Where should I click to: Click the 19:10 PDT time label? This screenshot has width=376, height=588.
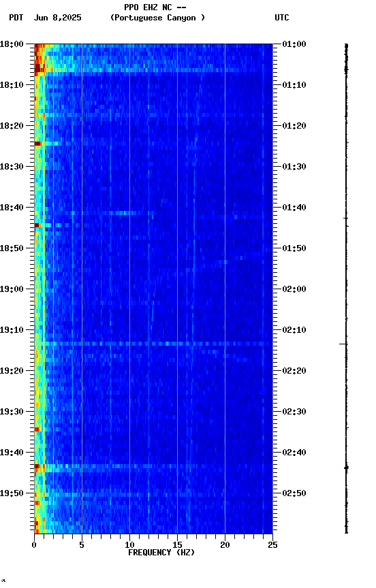[x=12, y=330]
